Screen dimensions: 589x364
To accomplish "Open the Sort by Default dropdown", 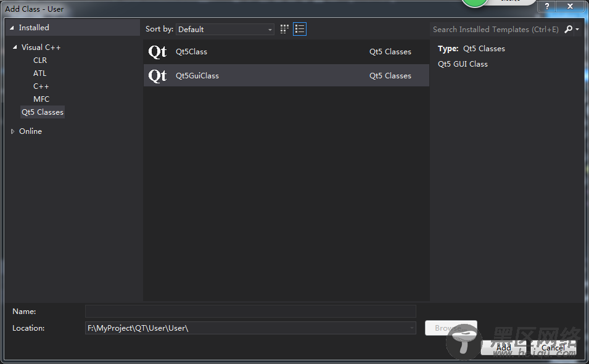I will 224,29.
